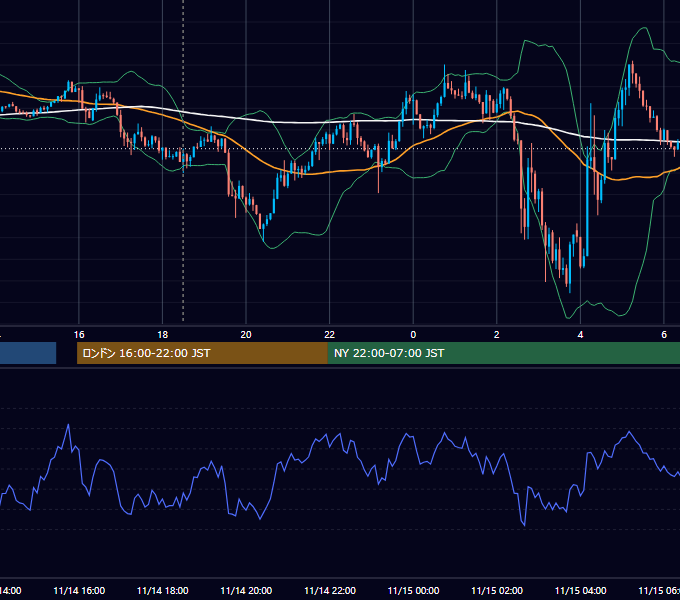Click the vertical dotted crosshair line
This screenshot has height=600, width=680.
(x=183, y=160)
